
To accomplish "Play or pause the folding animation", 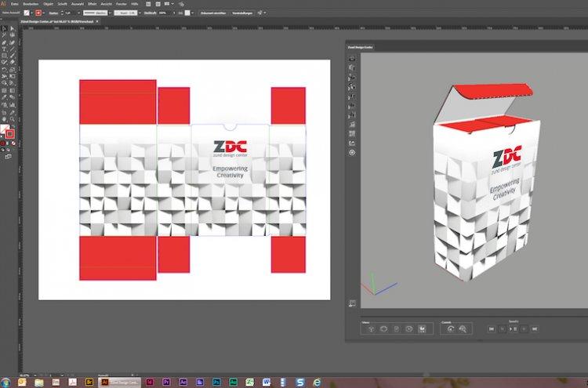I will coord(513,328).
